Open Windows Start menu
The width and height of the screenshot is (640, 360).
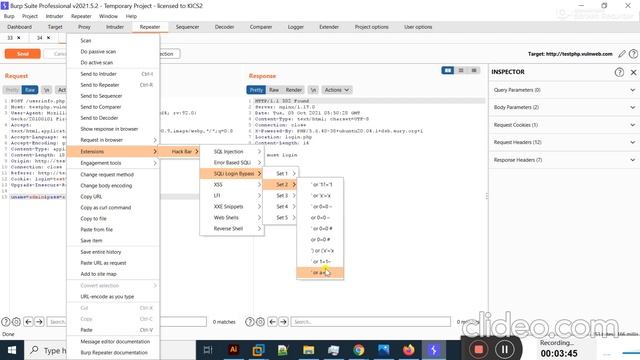point(12,350)
